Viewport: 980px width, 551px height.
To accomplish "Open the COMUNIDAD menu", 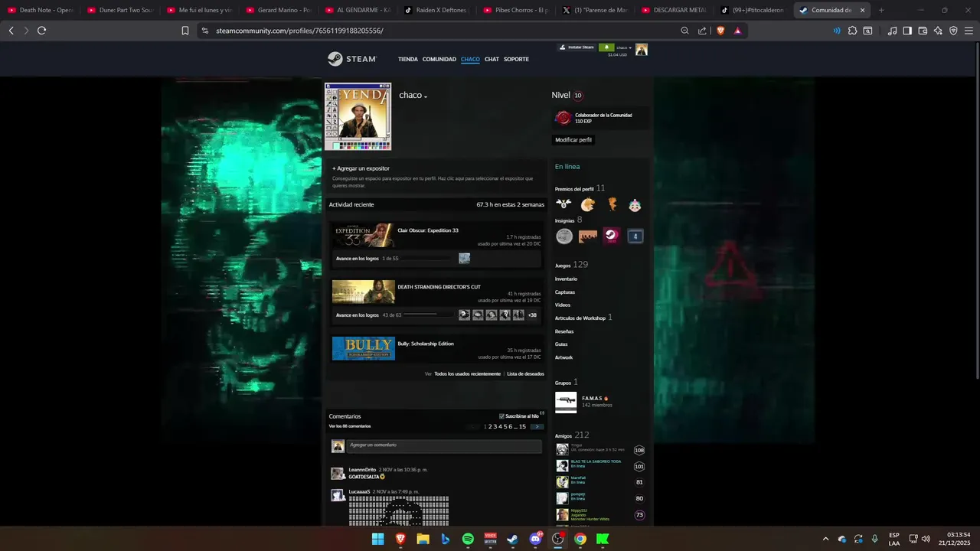I will 439,59.
